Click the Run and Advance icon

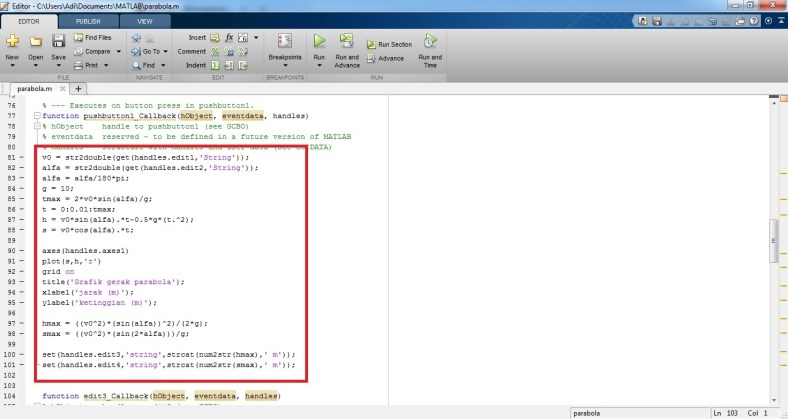tap(347, 42)
